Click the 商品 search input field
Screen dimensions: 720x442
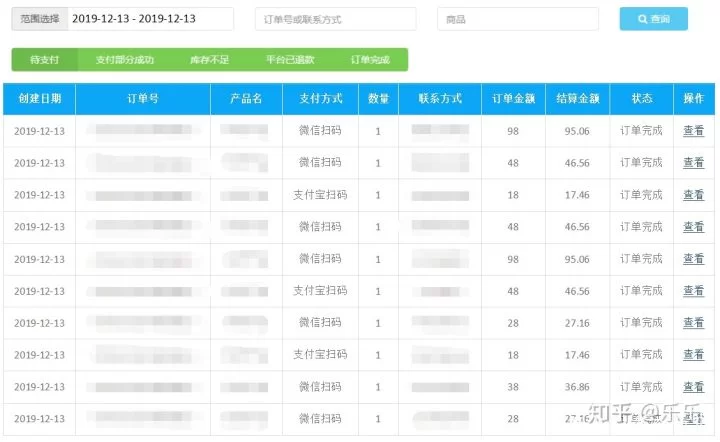point(517,19)
